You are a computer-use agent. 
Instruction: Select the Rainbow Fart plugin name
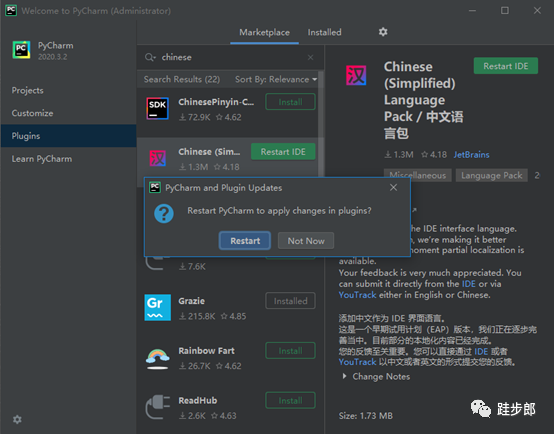point(206,351)
